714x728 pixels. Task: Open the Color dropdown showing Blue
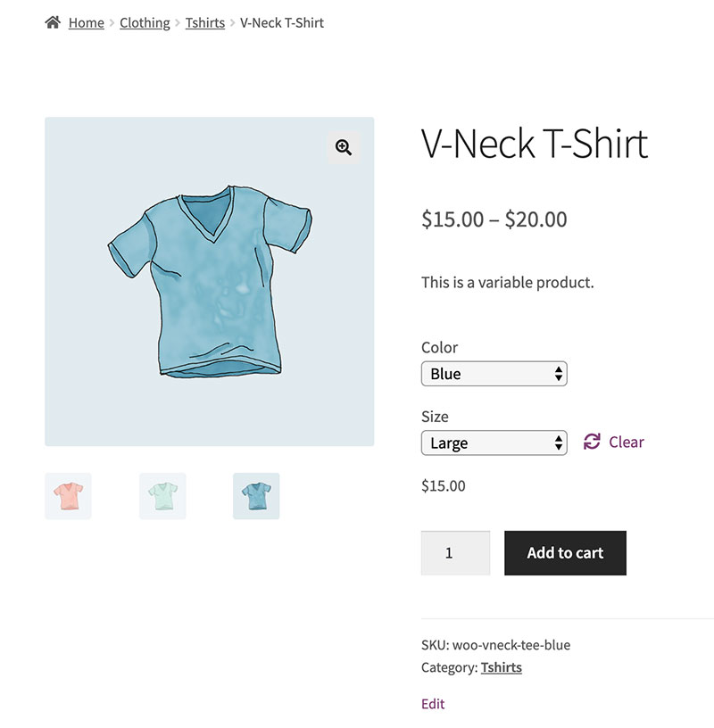coord(494,374)
